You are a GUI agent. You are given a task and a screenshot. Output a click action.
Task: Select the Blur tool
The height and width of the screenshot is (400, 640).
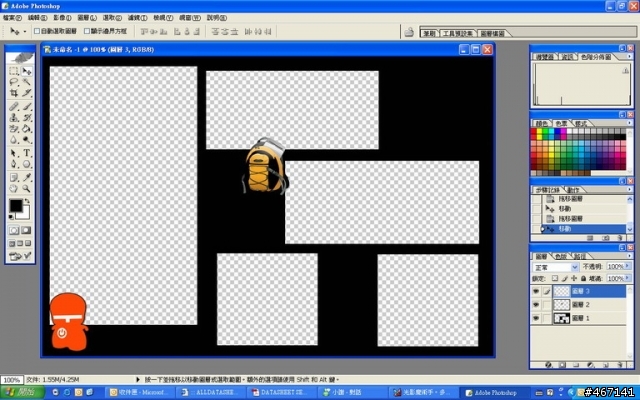coord(14,140)
